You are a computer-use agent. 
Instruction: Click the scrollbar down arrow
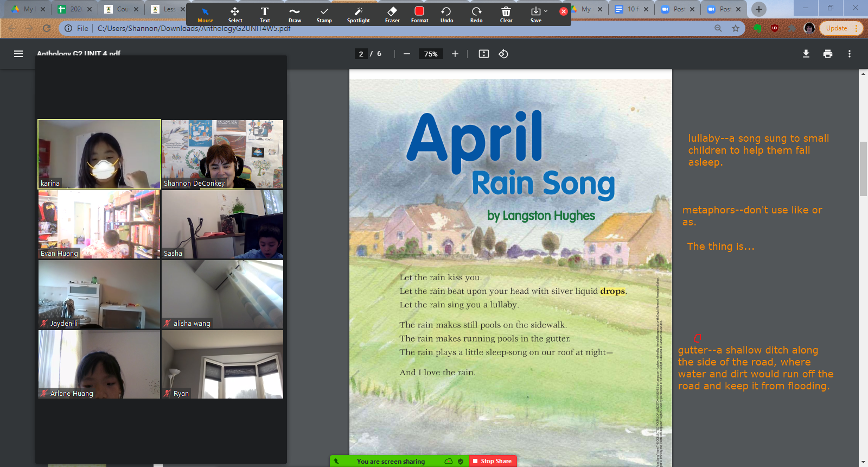863,463
